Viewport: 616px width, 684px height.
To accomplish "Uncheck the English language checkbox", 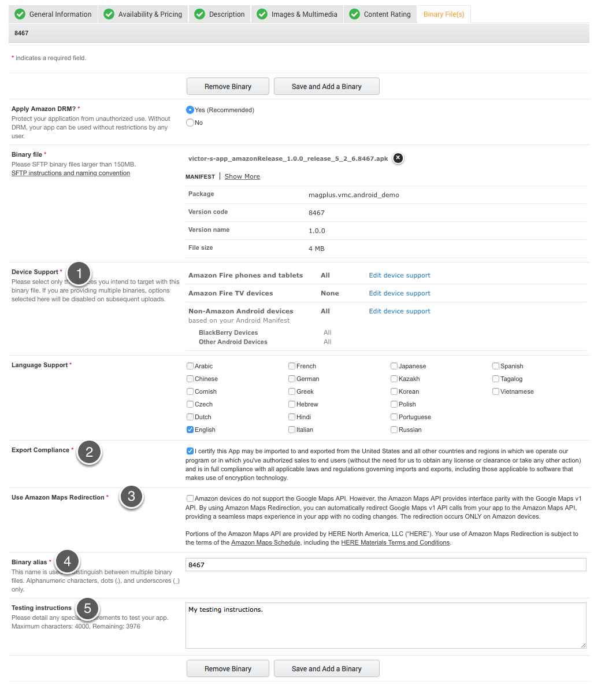I will [190, 430].
